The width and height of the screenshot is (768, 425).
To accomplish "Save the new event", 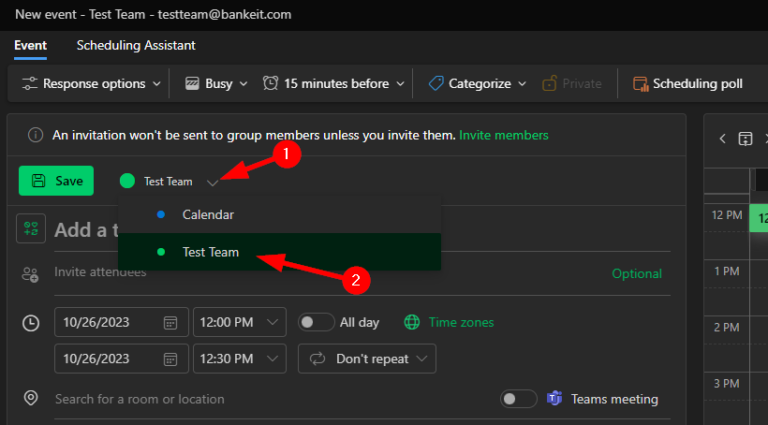I will pyautogui.click(x=56, y=181).
